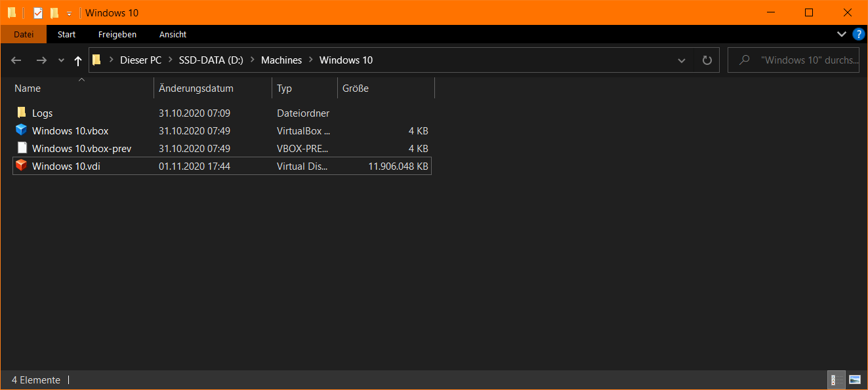Click the Virtual Dis... type entry
This screenshot has height=390, width=868.
302,166
